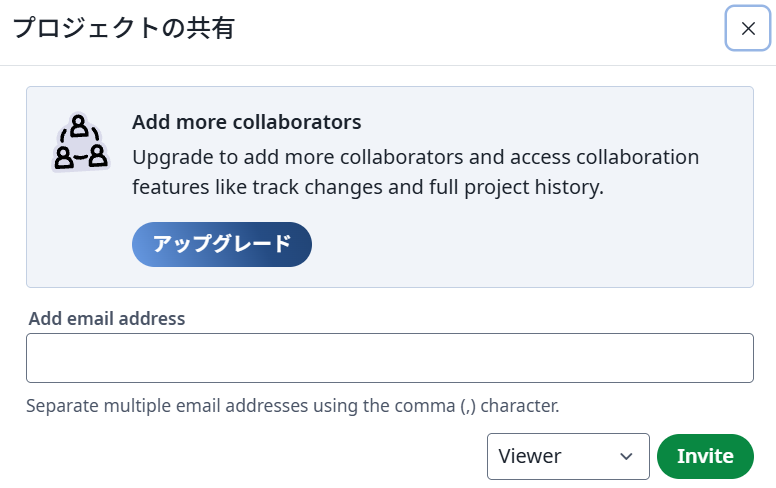Open the Viewer permission dropdown
This screenshot has height=488, width=776.
point(567,456)
